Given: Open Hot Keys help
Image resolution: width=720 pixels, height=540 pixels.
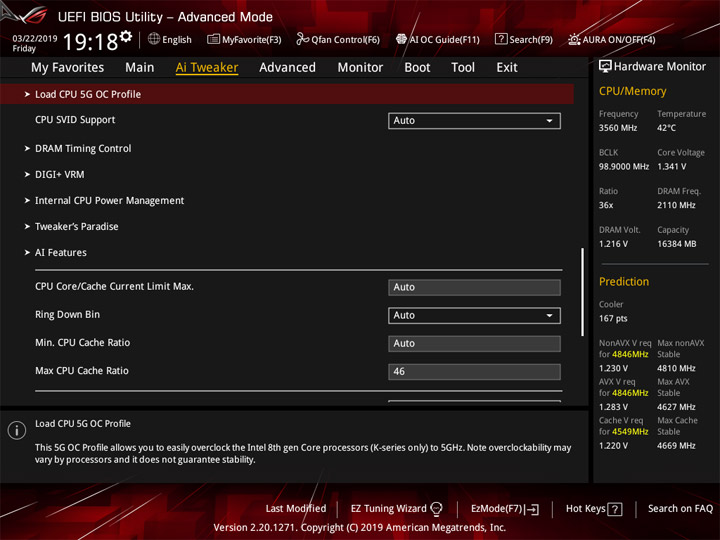Looking at the screenshot, I should (594, 509).
